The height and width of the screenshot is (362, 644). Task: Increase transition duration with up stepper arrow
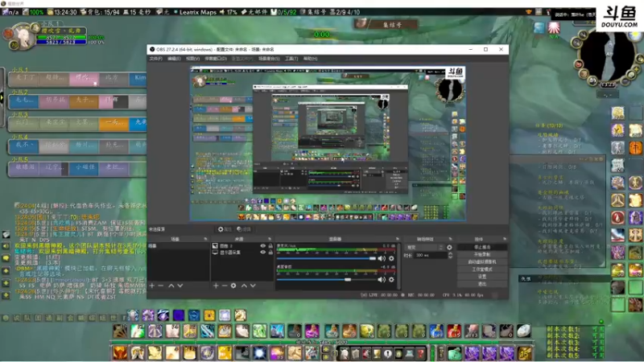pyautogui.click(x=450, y=253)
